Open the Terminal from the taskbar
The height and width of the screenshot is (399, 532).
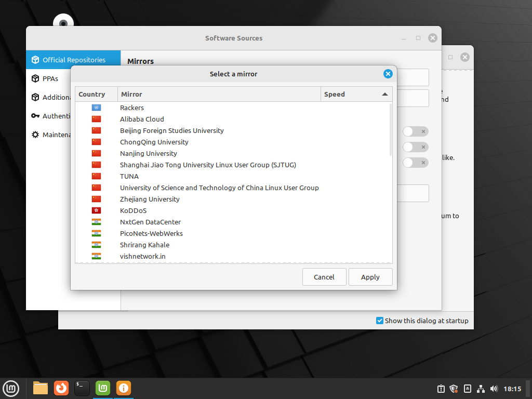click(82, 388)
